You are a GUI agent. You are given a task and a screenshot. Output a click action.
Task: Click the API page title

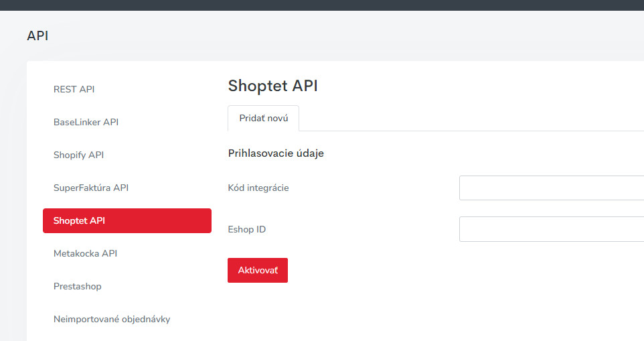tap(37, 36)
